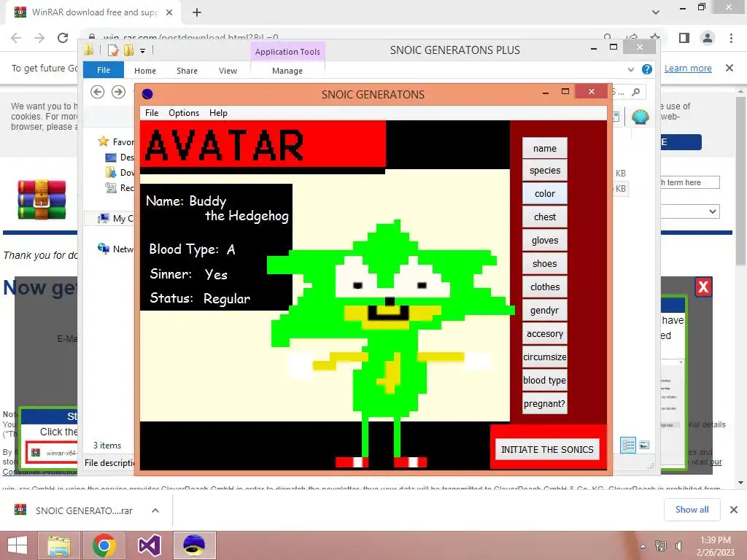Close the Chrome downloads bar
747x560 pixels.
(734, 510)
